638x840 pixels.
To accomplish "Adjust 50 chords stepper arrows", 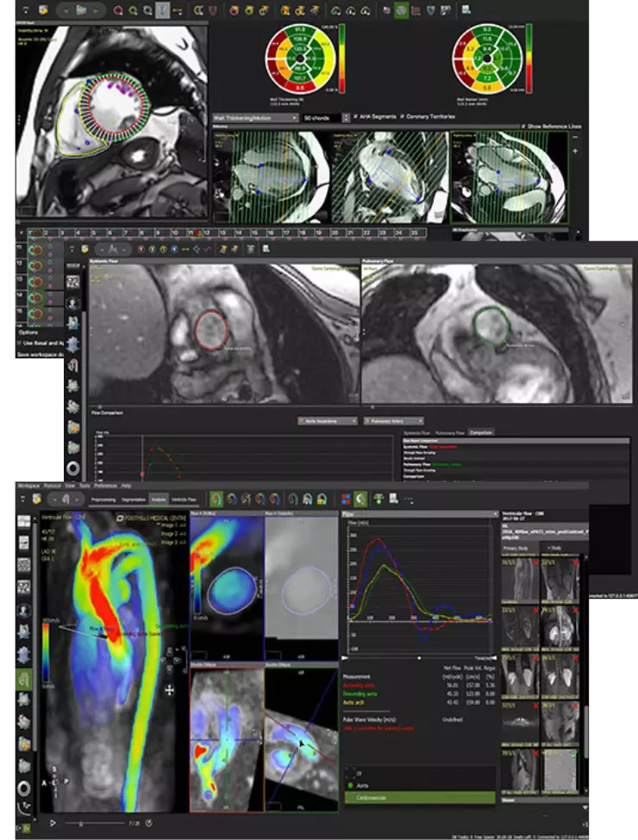I will click(x=347, y=117).
